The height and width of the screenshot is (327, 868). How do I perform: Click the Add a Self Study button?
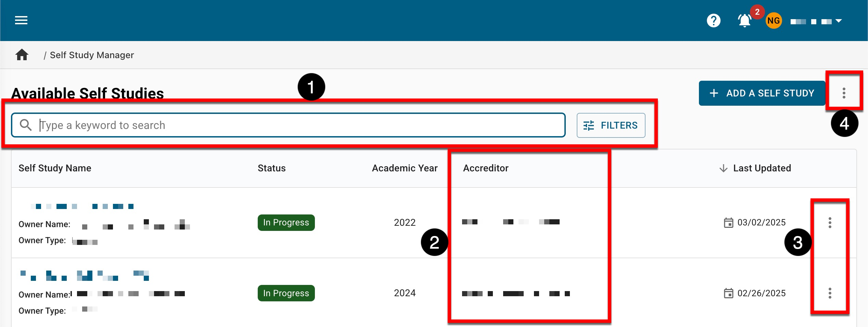762,93
